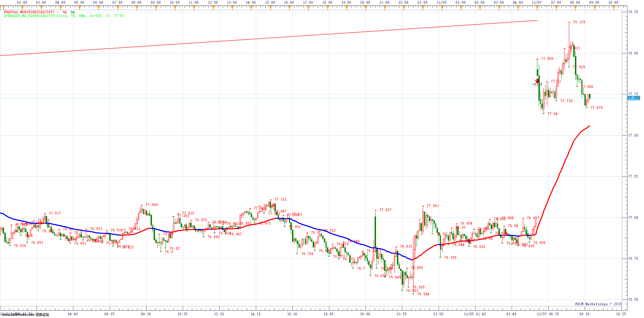Click the orange marker below 12:00
The image size is (644, 318).
(x=213, y=7)
